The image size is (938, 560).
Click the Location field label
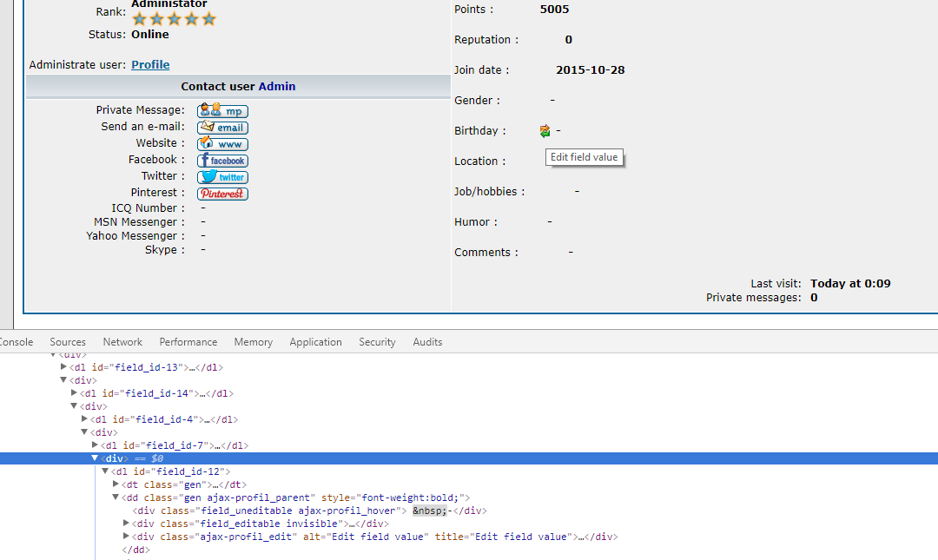[479, 161]
